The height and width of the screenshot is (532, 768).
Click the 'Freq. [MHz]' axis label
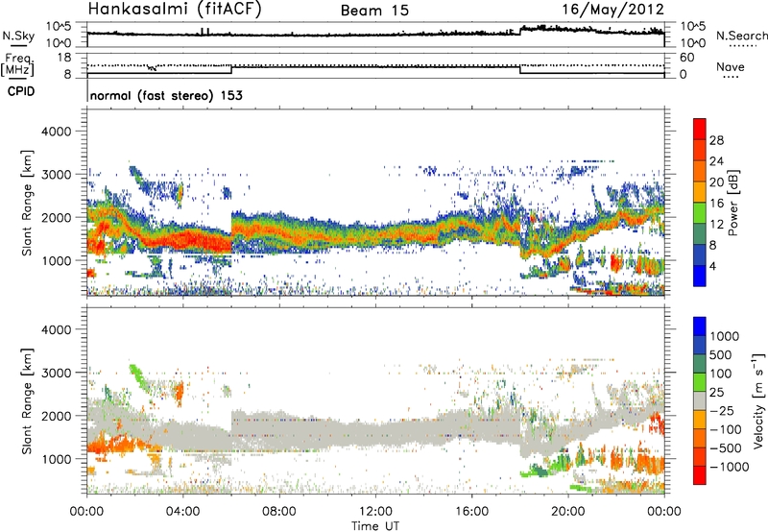pos(17,65)
